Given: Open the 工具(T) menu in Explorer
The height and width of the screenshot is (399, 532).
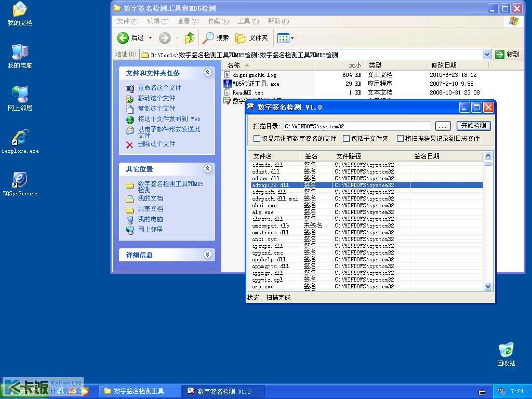Looking at the screenshot, I should point(248,21).
